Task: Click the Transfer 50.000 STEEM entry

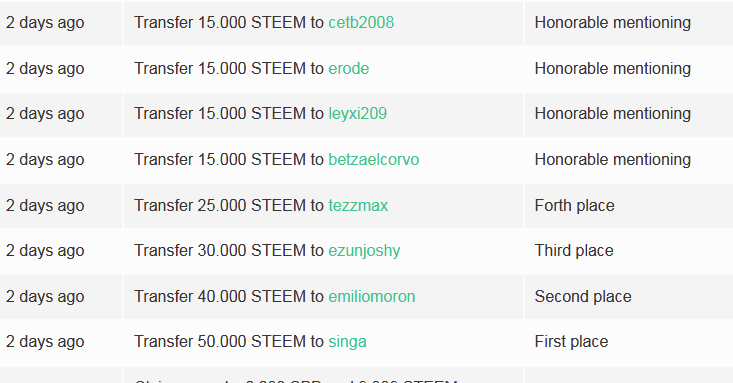Action: (250, 342)
